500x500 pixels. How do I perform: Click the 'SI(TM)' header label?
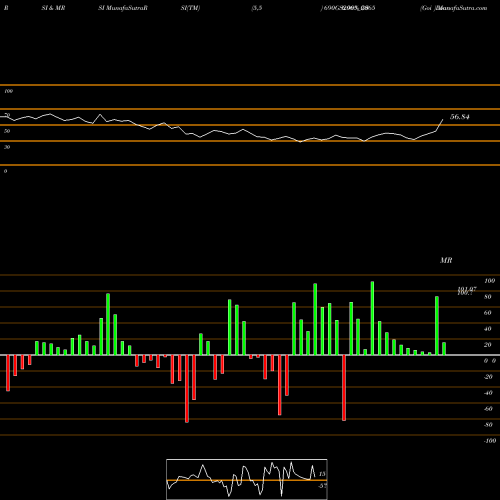(x=190, y=8)
